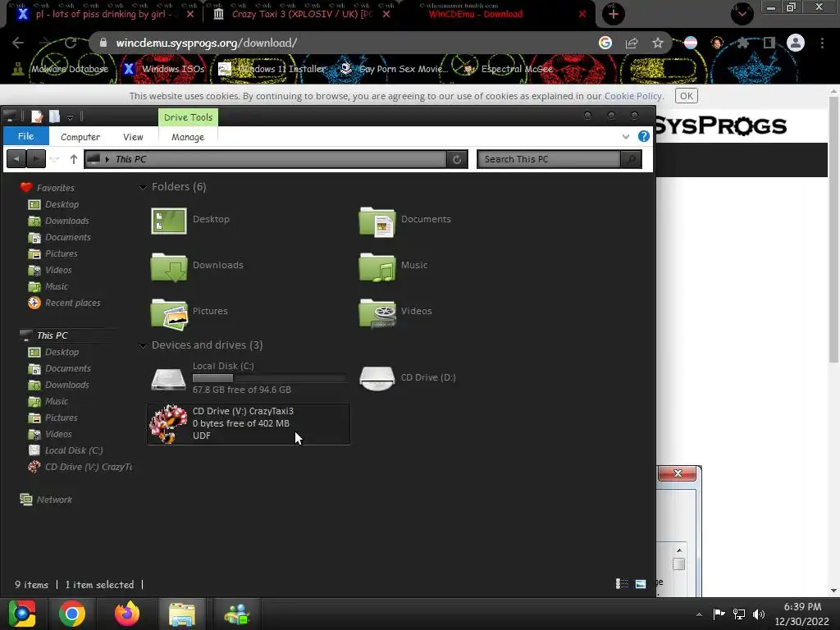
Task: Open the Music folder in Folders section
Action: [x=394, y=267]
